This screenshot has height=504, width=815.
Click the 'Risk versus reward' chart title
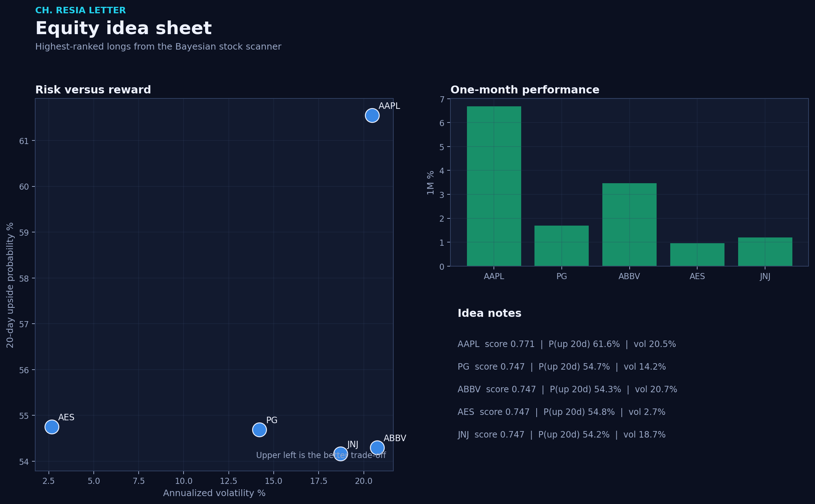93,90
